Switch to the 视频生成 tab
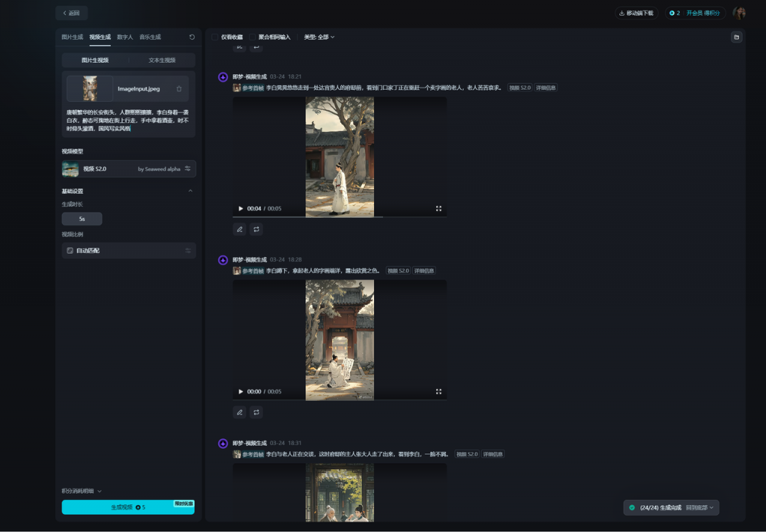This screenshot has width=766, height=532. click(100, 37)
